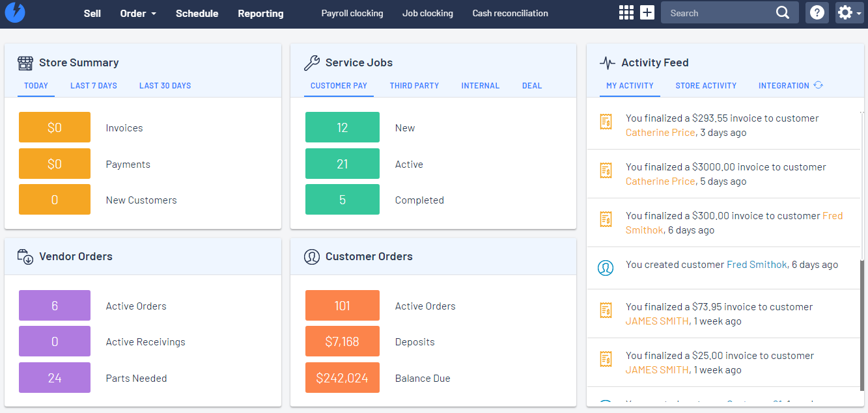Open the help question mark icon
Image resolution: width=868 pixels, height=413 pixels.
pos(817,12)
